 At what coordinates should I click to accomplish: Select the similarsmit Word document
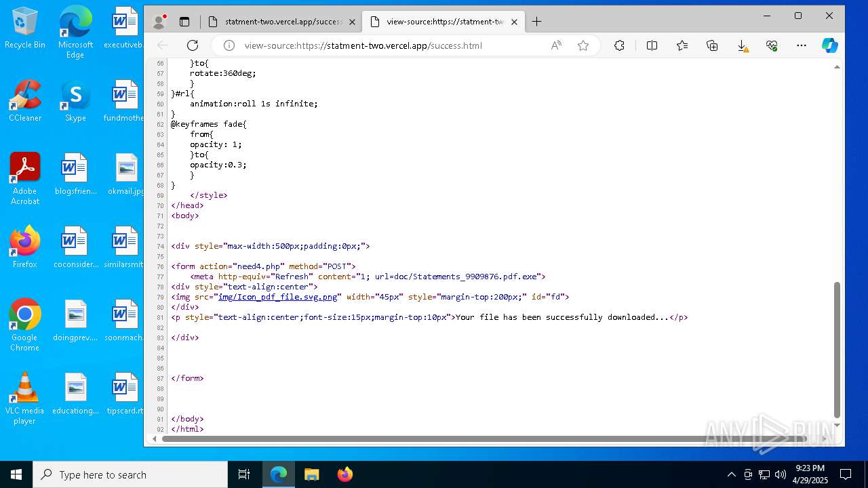tap(125, 248)
